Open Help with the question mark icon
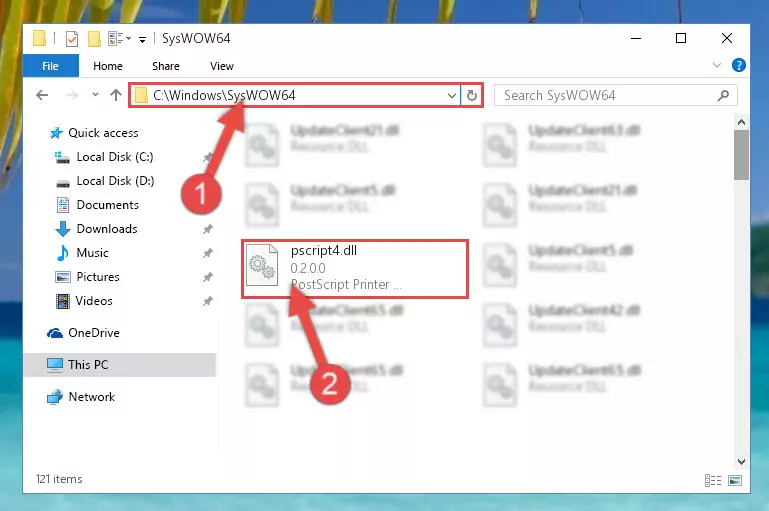 point(739,65)
